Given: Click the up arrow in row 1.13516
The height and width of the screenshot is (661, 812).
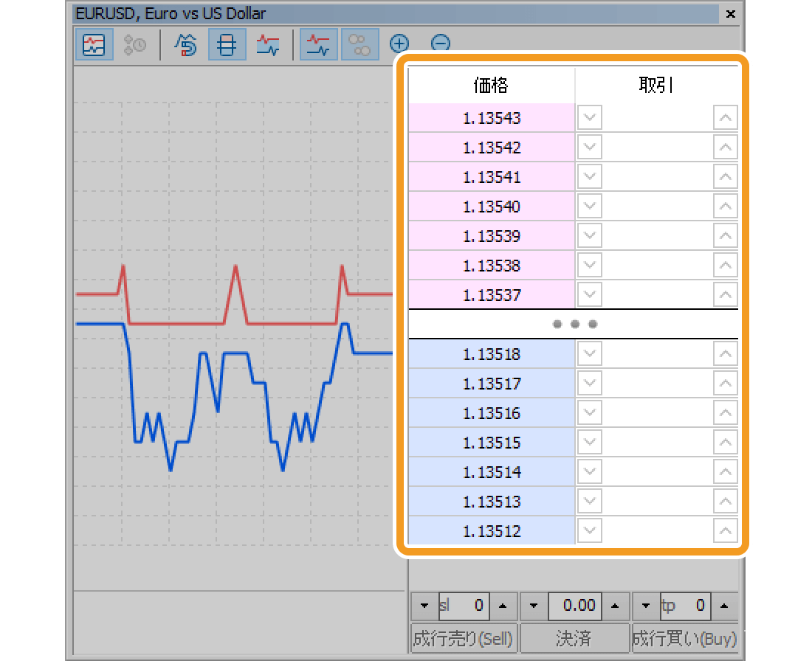Looking at the screenshot, I should (725, 412).
